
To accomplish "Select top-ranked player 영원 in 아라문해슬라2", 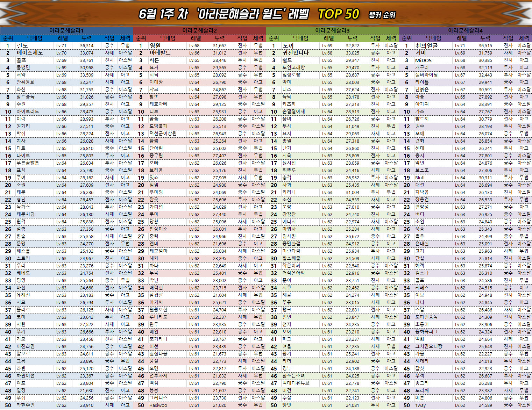I will click(x=155, y=46).
